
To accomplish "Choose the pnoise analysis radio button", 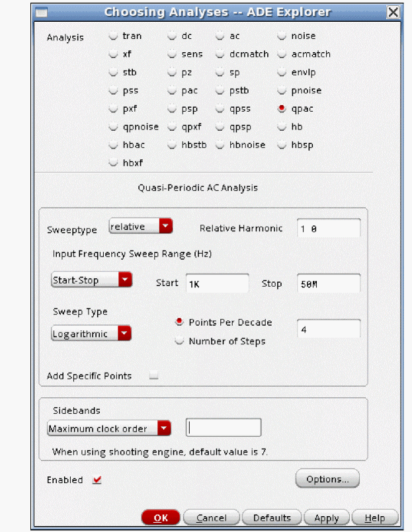I will [282, 91].
